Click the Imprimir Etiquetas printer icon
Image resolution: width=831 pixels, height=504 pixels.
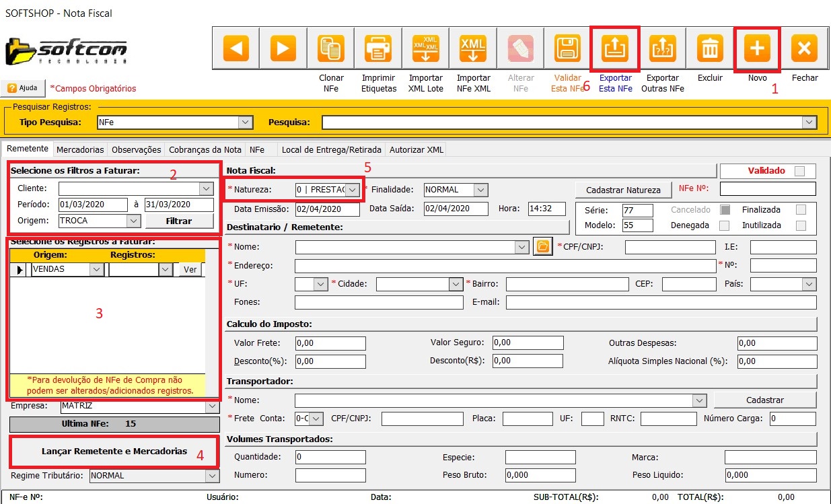point(378,48)
